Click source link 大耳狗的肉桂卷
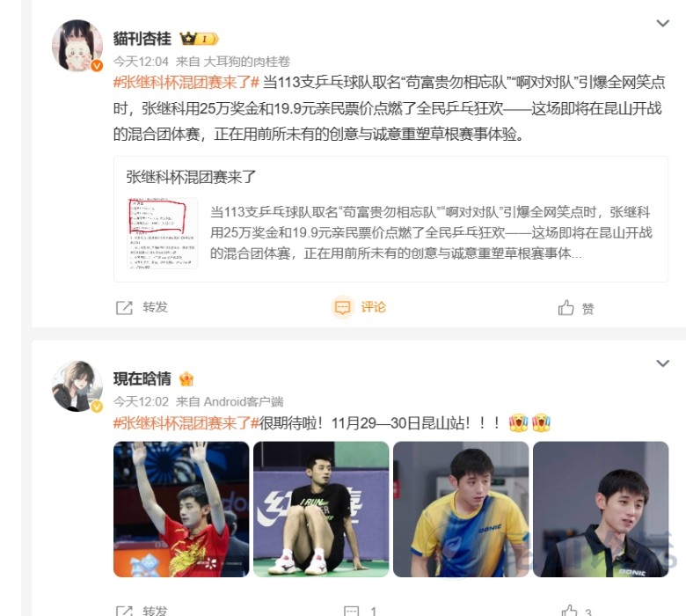Viewport: 686px width, 616px height. 247,62
